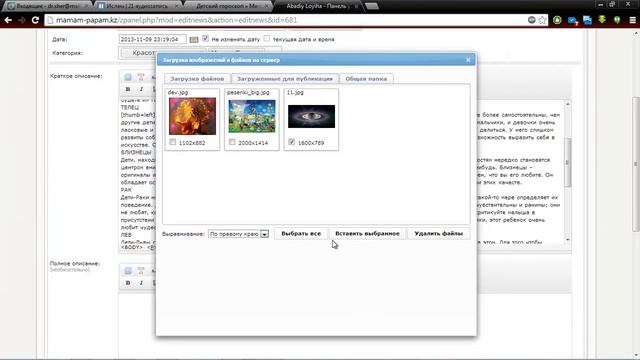Click the green balloon-shaped extension icon

(x=617, y=20)
